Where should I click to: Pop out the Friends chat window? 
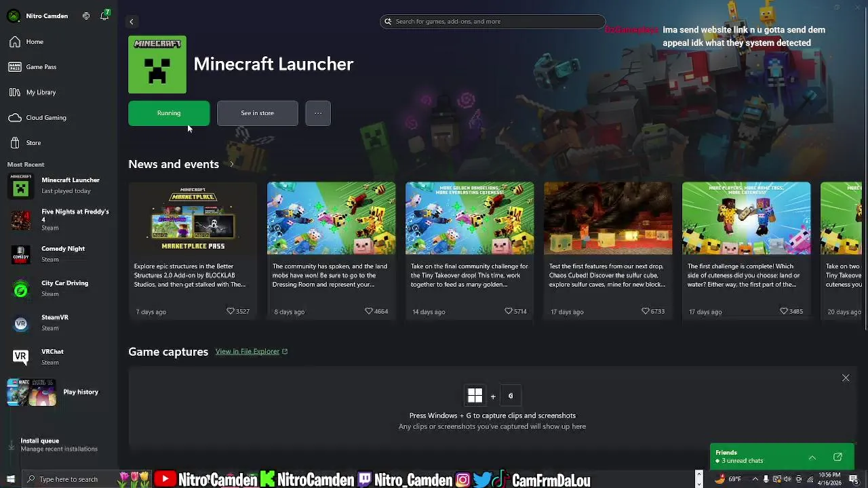tap(837, 457)
